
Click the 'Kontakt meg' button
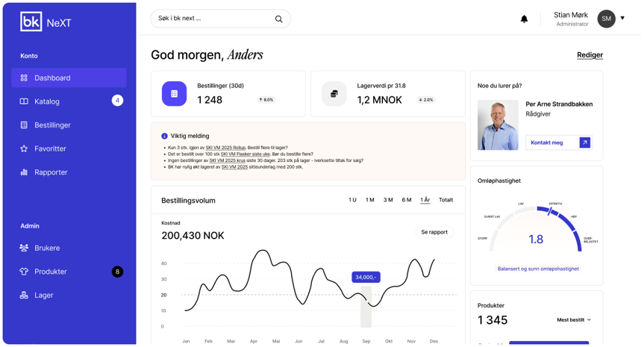click(x=559, y=143)
